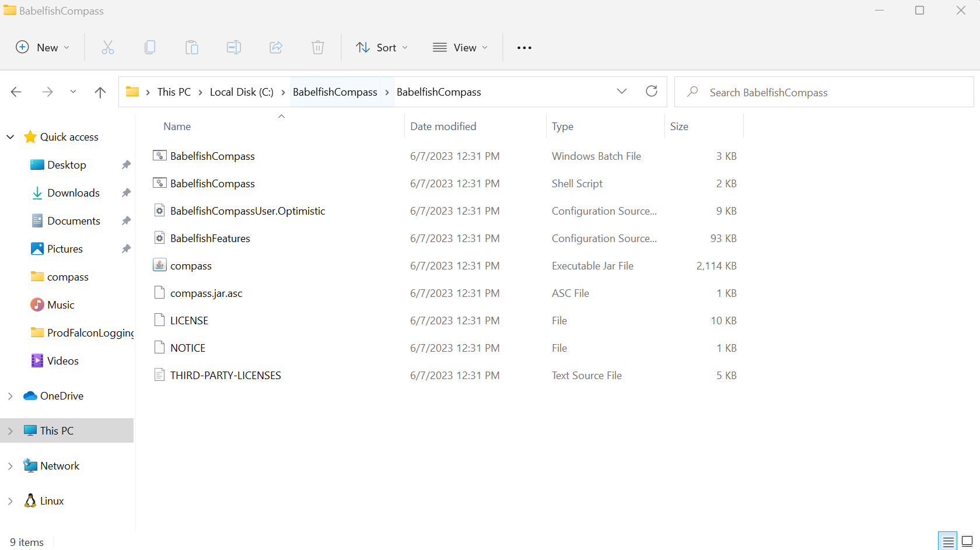The height and width of the screenshot is (550, 980).
Task: Click the pin icon beside Pictures
Action: pos(126,249)
